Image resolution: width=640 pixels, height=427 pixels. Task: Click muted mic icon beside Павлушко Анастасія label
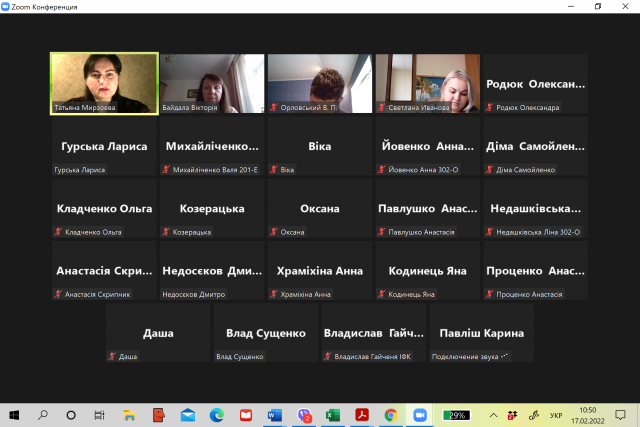[382, 232]
